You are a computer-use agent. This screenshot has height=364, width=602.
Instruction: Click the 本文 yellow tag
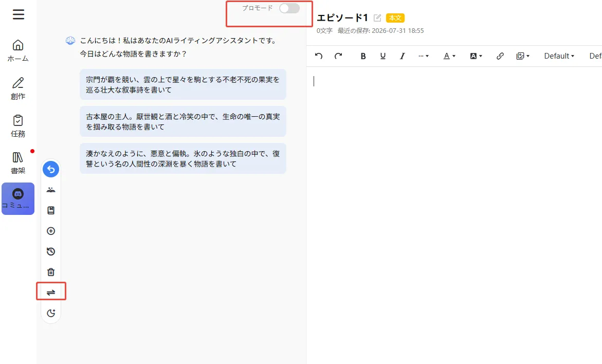(395, 17)
